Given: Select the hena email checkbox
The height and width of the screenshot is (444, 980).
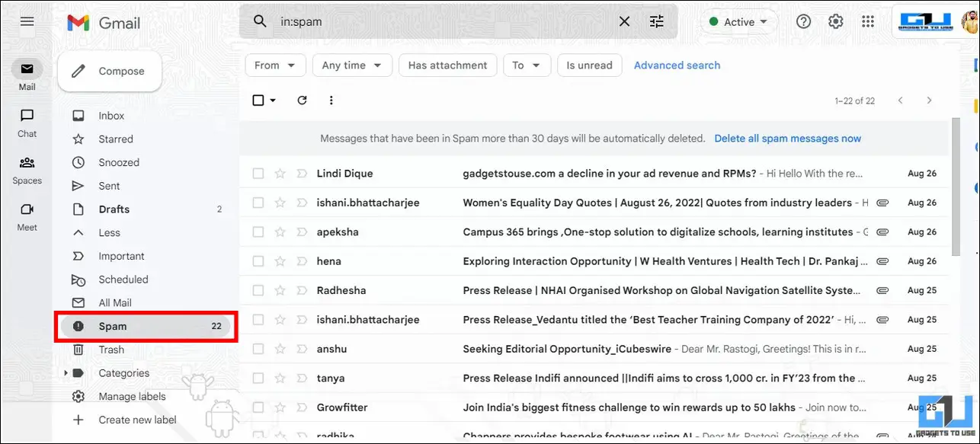Looking at the screenshot, I should pos(258,261).
